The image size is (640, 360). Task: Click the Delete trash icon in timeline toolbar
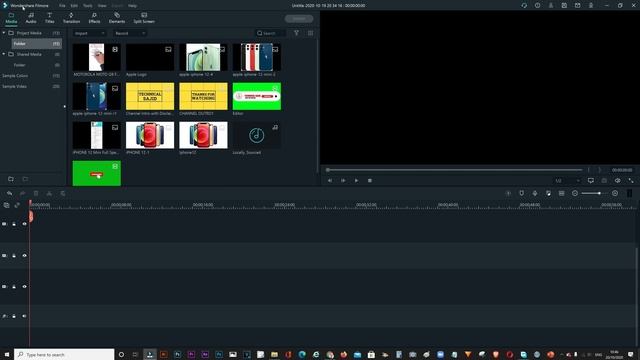(36, 193)
